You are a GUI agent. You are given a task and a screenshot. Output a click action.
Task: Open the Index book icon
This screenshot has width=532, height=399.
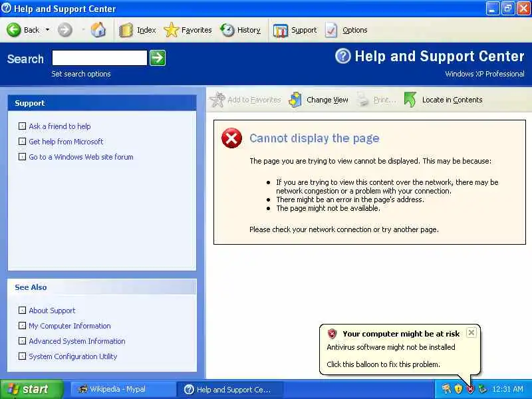[x=126, y=30]
